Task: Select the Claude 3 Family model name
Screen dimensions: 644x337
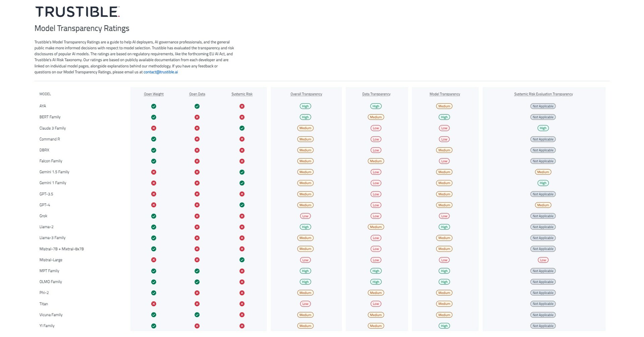Action: point(53,128)
